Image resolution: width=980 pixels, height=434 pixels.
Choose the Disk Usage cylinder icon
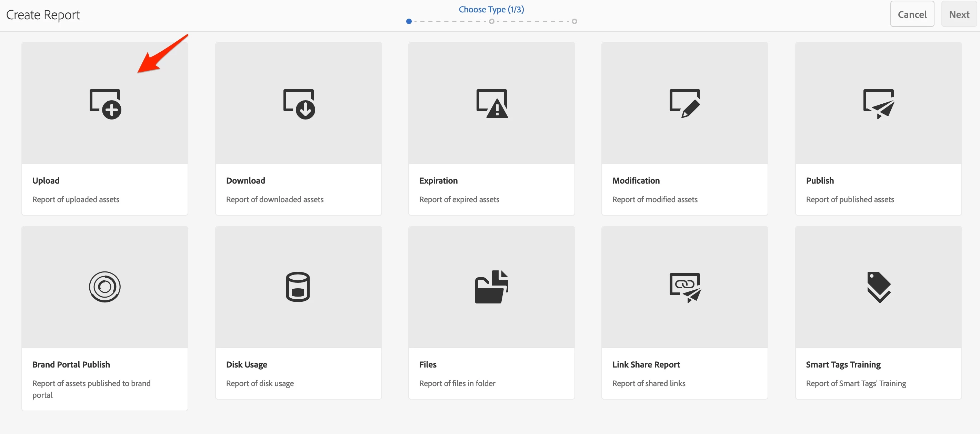(298, 287)
